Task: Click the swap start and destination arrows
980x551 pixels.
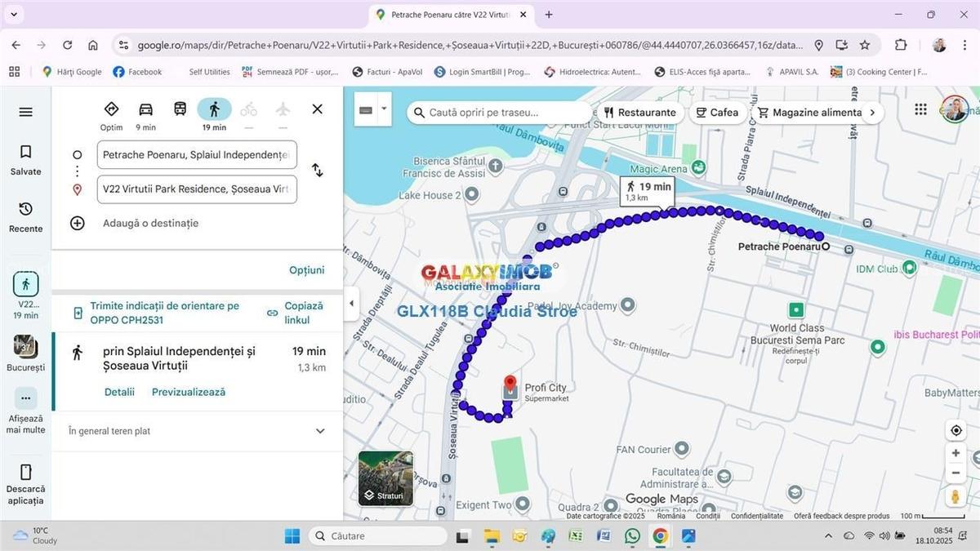Action: [317, 171]
